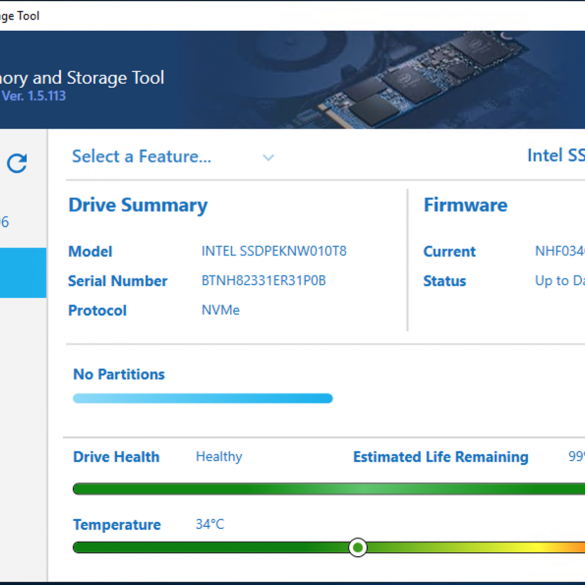Viewport: 585px width, 585px height.
Task: Click model value INTEL SSDPEKNW010T8
Action: [274, 251]
